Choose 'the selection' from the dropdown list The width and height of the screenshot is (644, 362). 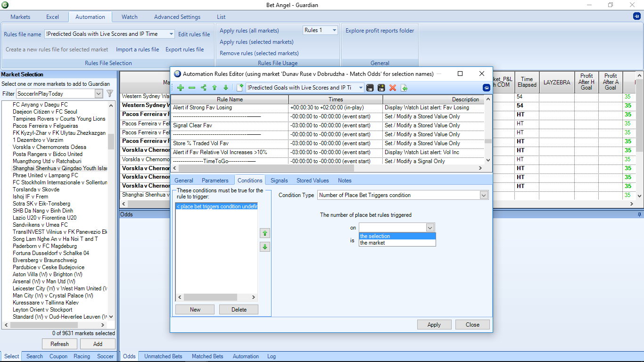click(x=397, y=236)
